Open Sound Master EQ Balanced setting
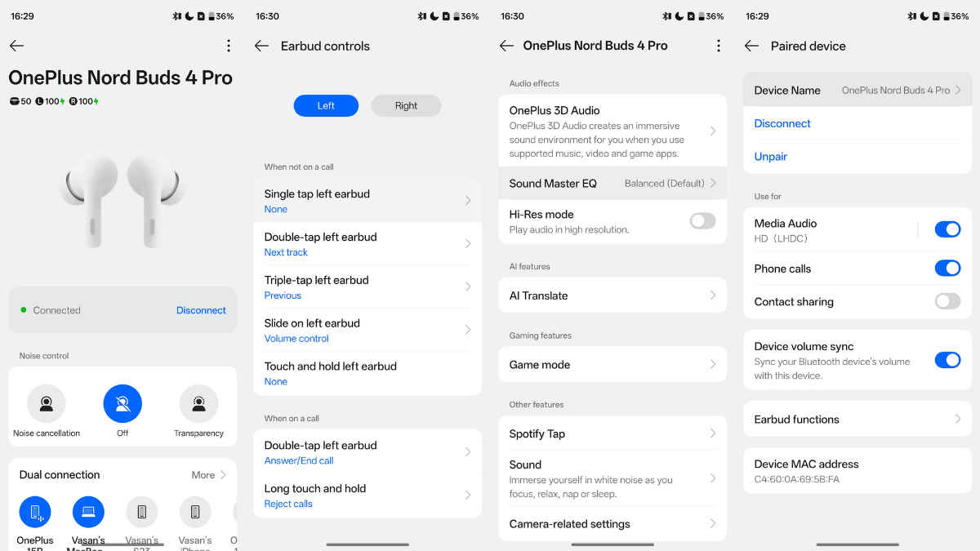The height and width of the screenshot is (551, 980). (x=612, y=184)
